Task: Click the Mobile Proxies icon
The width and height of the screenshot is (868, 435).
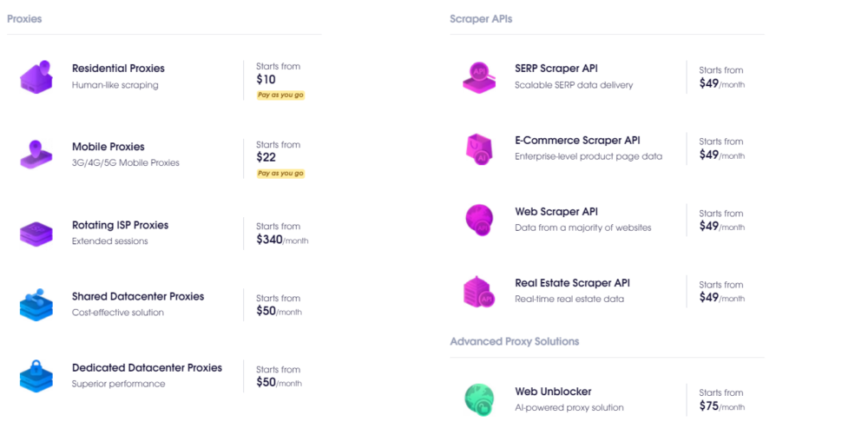Action: pos(36,155)
